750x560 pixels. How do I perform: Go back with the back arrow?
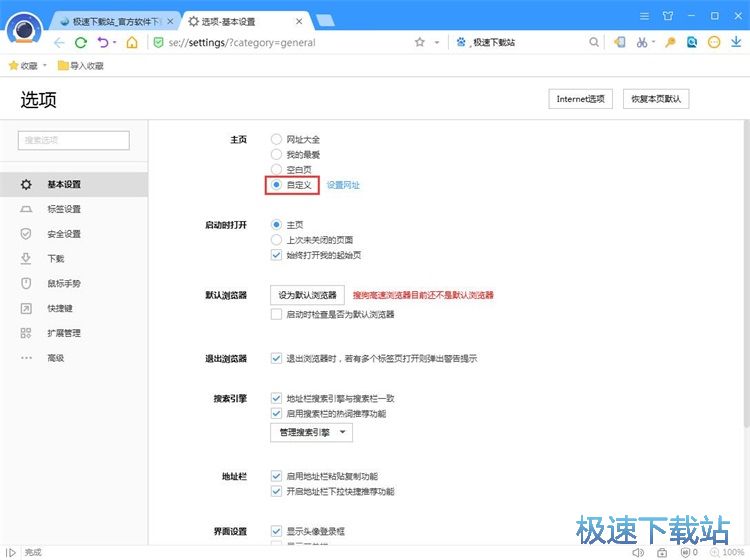(59, 43)
